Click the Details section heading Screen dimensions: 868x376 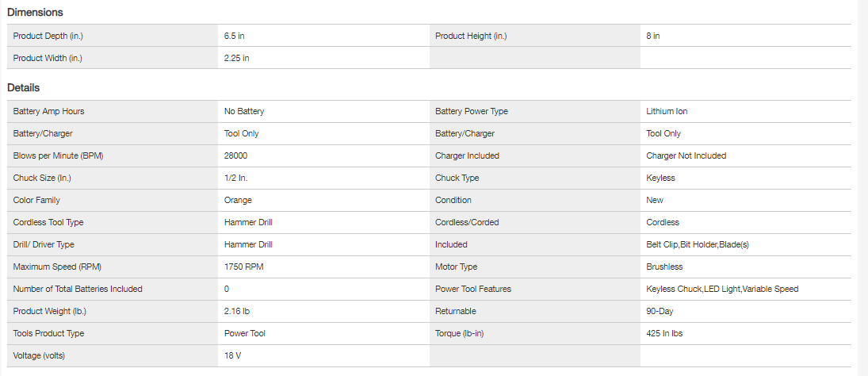(24, 88)
